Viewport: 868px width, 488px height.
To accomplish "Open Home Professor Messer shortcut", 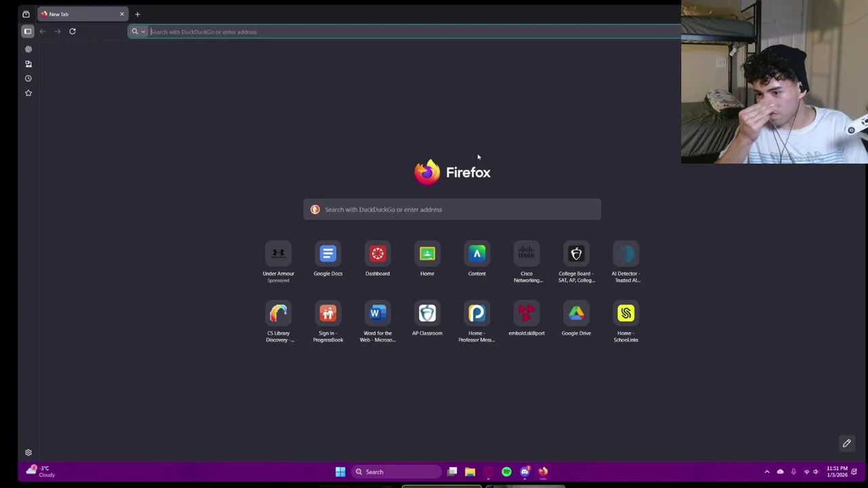I will pyautogui.click(x=477, y=322).
